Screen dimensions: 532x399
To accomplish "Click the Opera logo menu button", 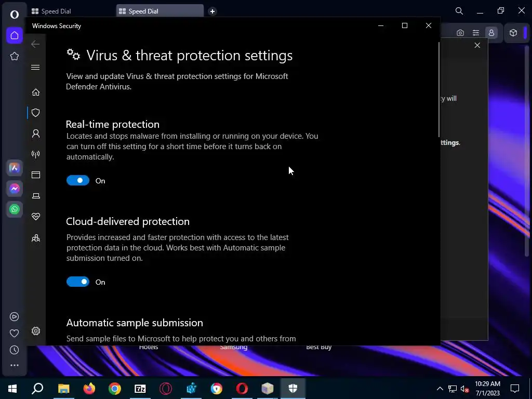I will tap(14, 14).
